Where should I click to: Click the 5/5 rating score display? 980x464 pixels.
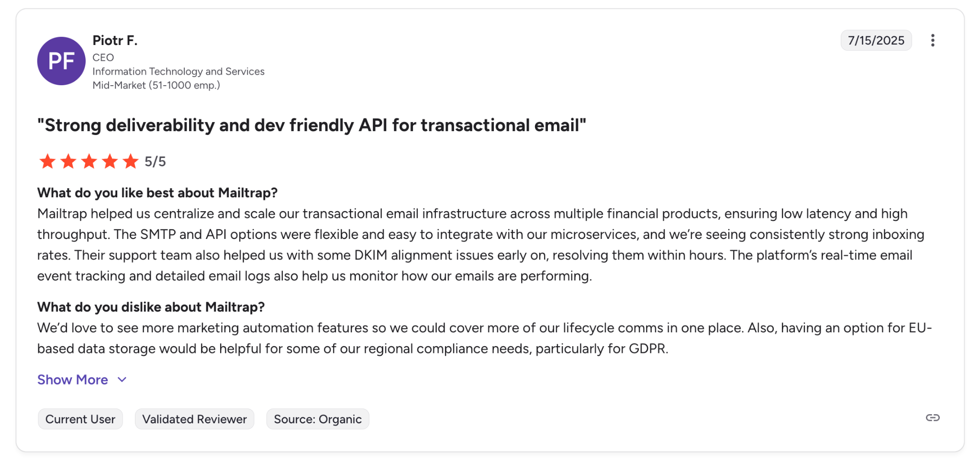pos(155,161)
